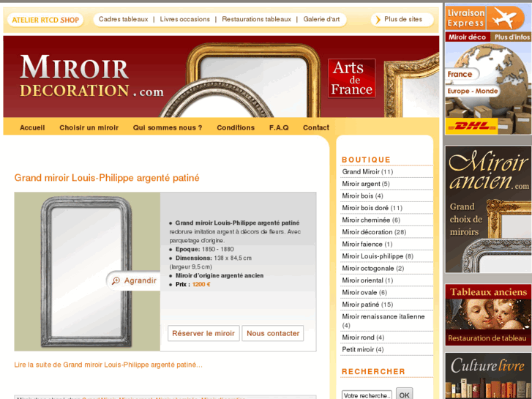Switch to Plus d'infos tab
The height and width of the screenshot is (399, 532).
512,37
